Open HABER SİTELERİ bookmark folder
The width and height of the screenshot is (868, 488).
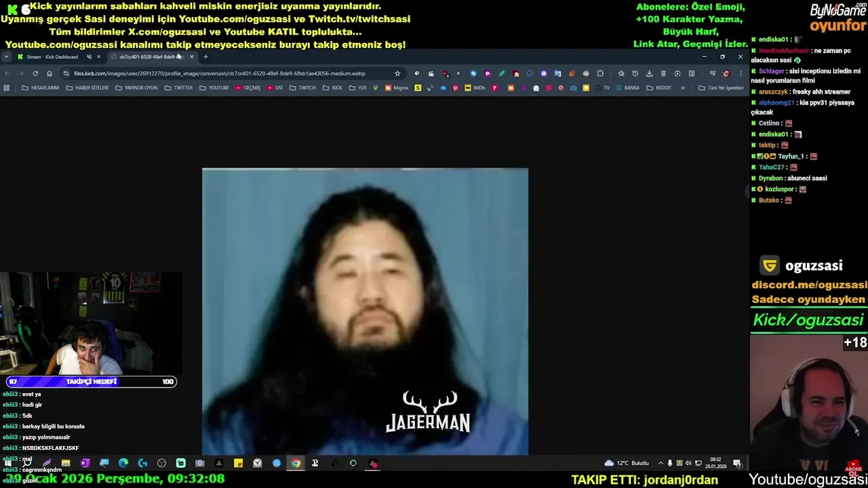coord(87,87)
